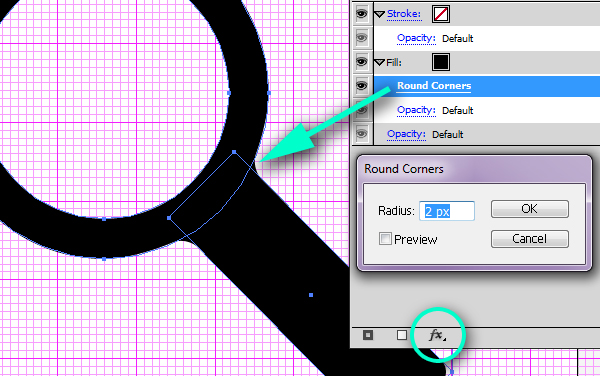Toggle eye icon beside Round Corners effect

tap(362, 86)
